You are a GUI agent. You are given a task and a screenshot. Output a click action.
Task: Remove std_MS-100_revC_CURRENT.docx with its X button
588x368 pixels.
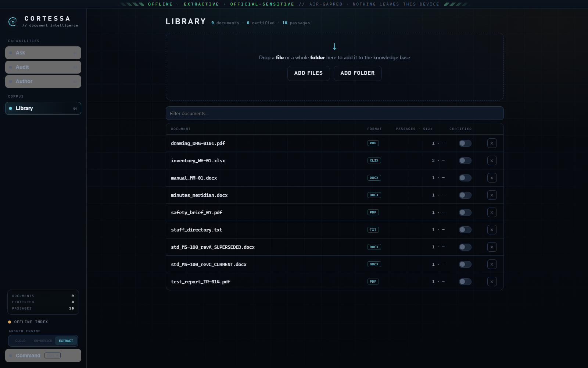click(492, 264)
